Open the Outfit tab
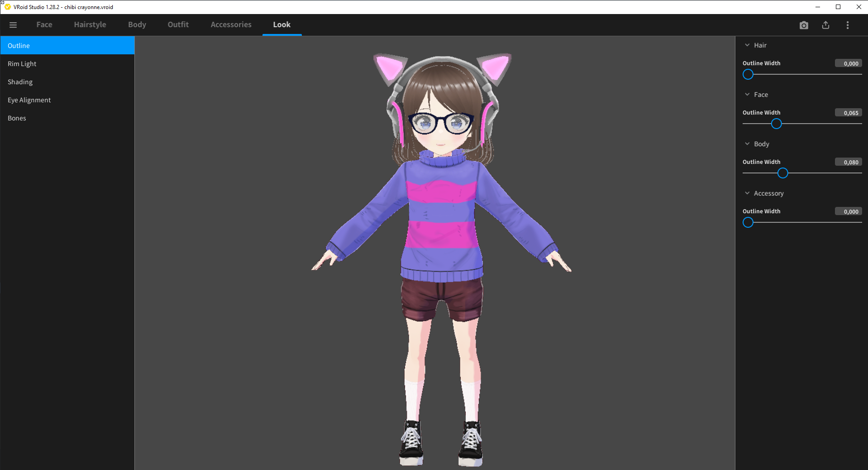 178,25
